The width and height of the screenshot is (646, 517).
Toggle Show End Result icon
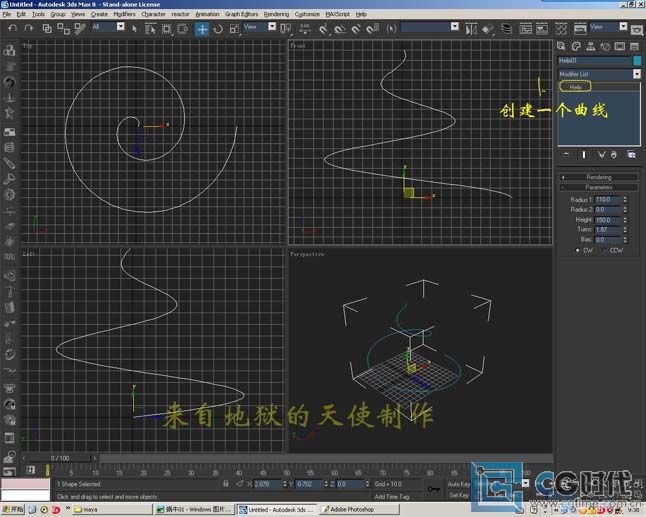pyautogui.click(x=584, y=154)
